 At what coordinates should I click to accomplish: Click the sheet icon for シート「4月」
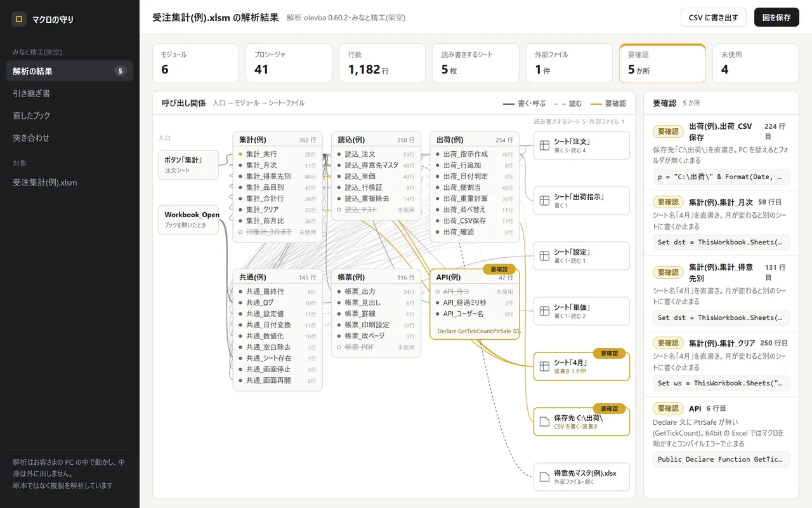point(544,366)
